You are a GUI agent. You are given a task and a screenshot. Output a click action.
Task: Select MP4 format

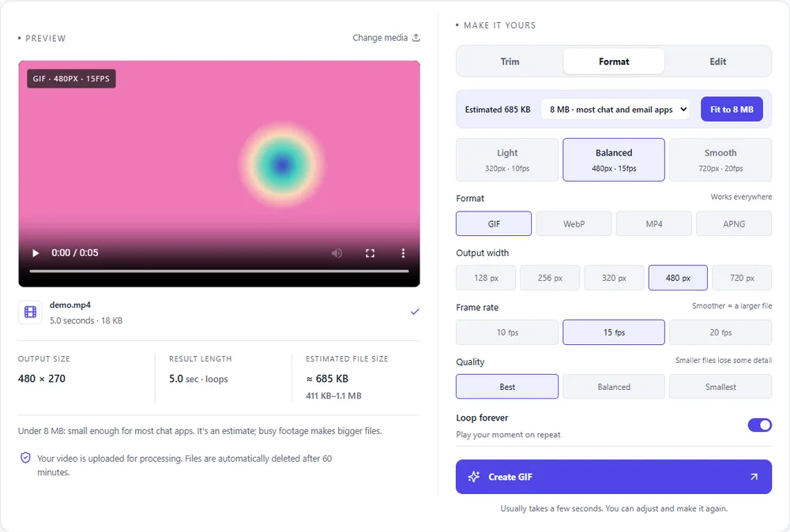[654, 224]
